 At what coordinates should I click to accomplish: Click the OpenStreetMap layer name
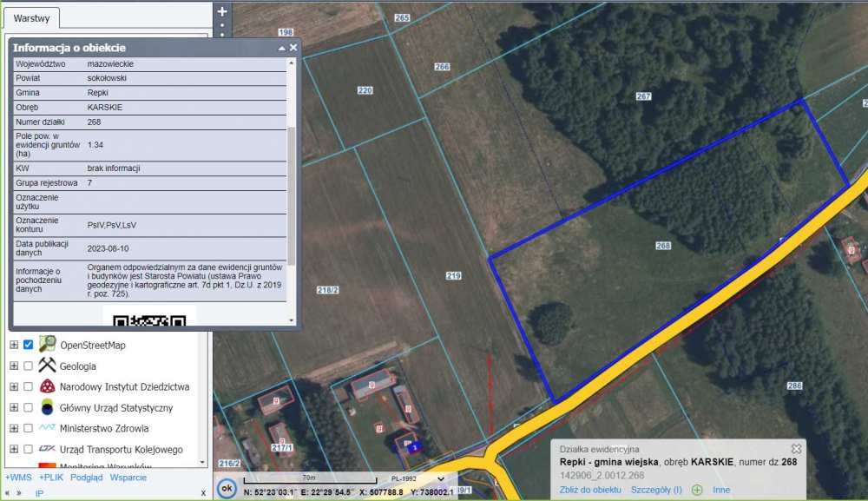point(93,345)
